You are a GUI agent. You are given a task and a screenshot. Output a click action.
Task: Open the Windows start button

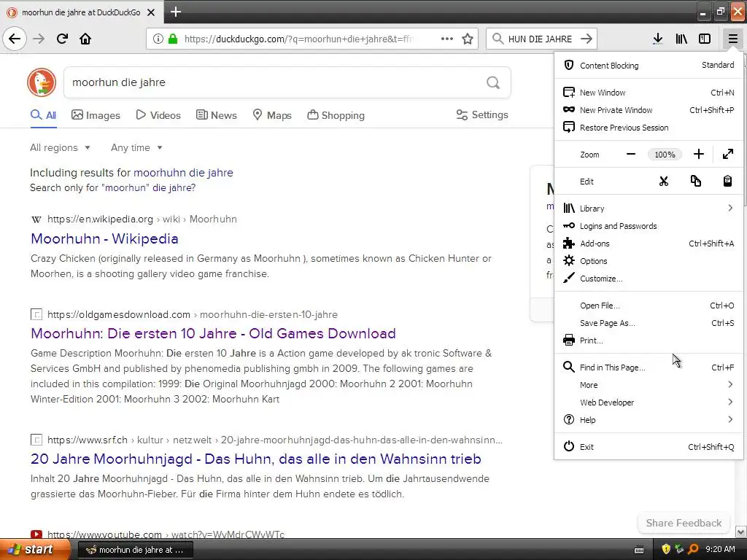pyautogui.click(x=34, y=549)
